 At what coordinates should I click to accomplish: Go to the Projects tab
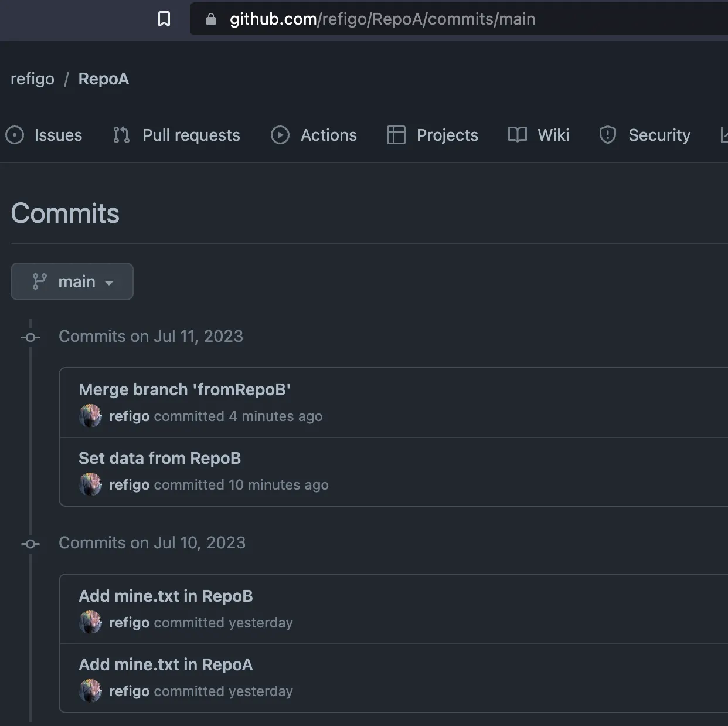(433, 135)
